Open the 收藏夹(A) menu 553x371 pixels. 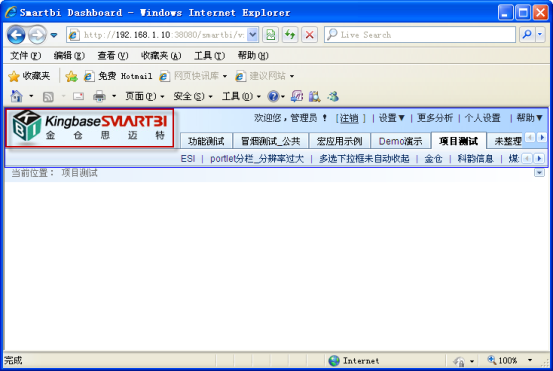point(161,55)
